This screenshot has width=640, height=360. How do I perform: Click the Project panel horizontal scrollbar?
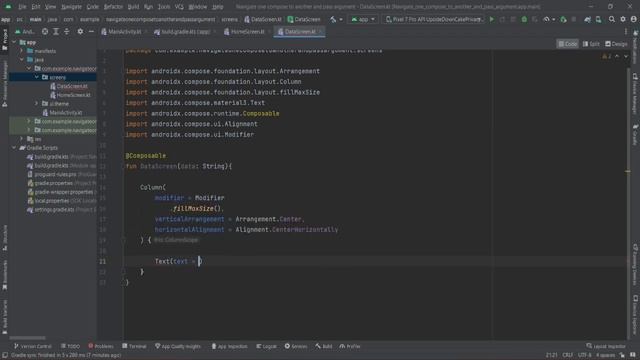(27, 338)
